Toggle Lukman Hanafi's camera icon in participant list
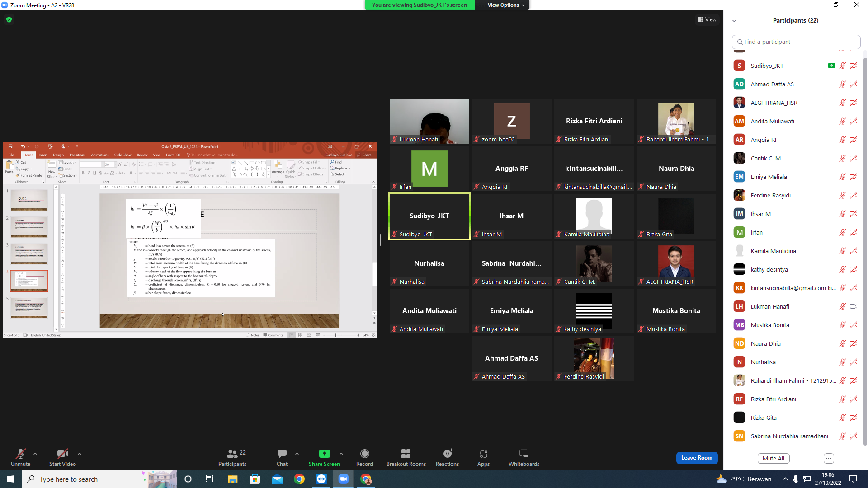This screenshot has height=488, width=868. click(854, 306)
